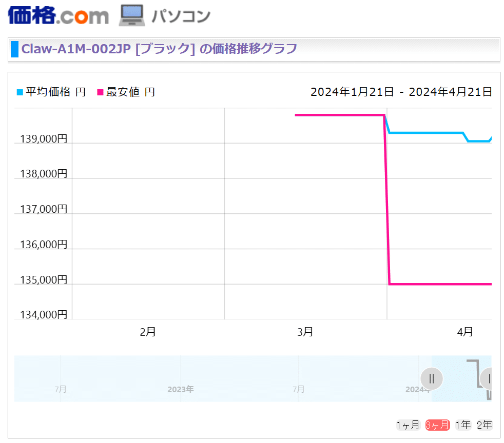
Task: Select the 3ヶ月 period button
Action: tap(437, 425)
